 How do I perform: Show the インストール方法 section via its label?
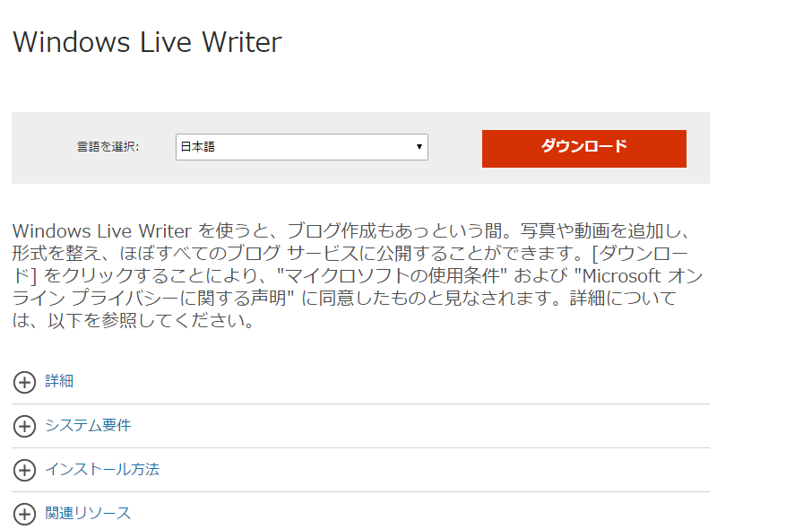pos(102,469)
